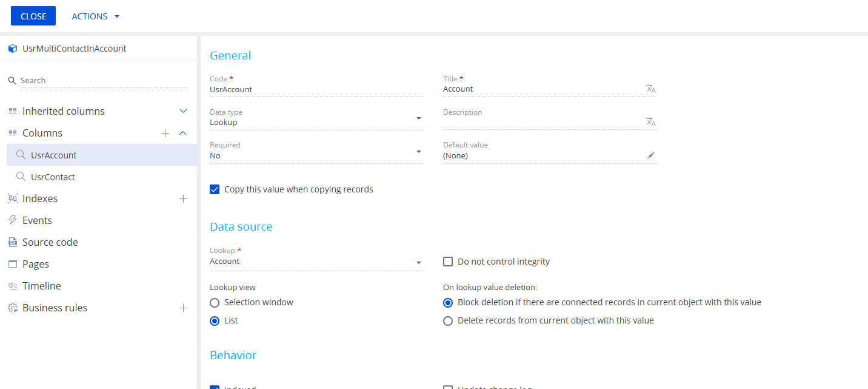
Task: Select the UsrAccount column row
Action: click(102, 155)
